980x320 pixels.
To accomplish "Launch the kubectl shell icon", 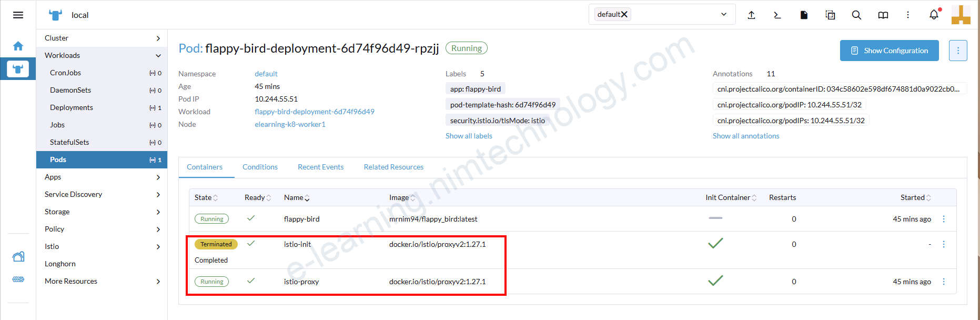I will [777, 15].
